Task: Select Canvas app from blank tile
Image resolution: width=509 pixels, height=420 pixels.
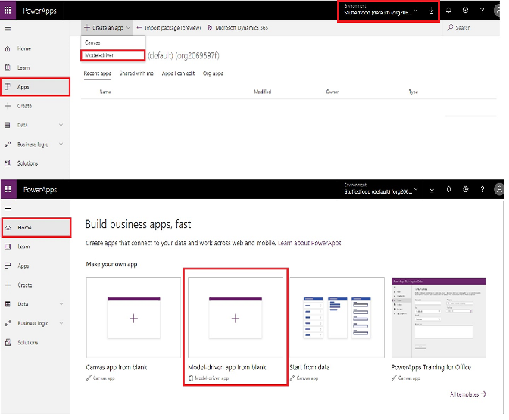Action: (134, 328)
